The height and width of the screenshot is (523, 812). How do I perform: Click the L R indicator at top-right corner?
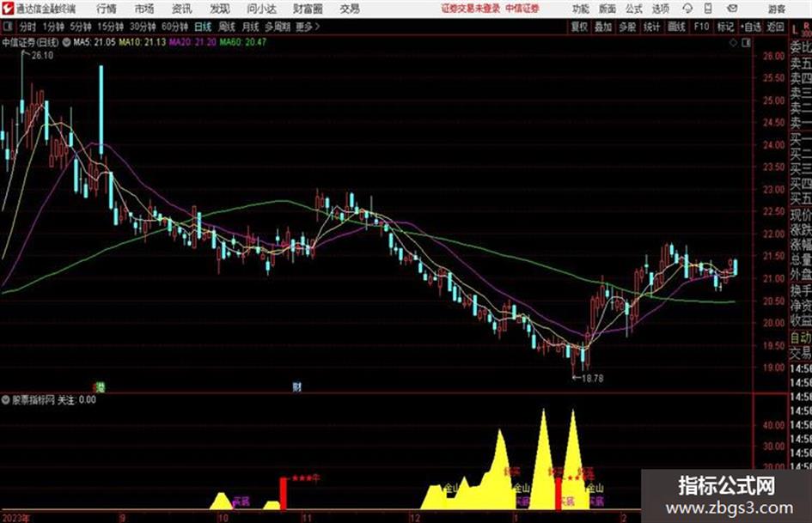(x=800, y=29)
